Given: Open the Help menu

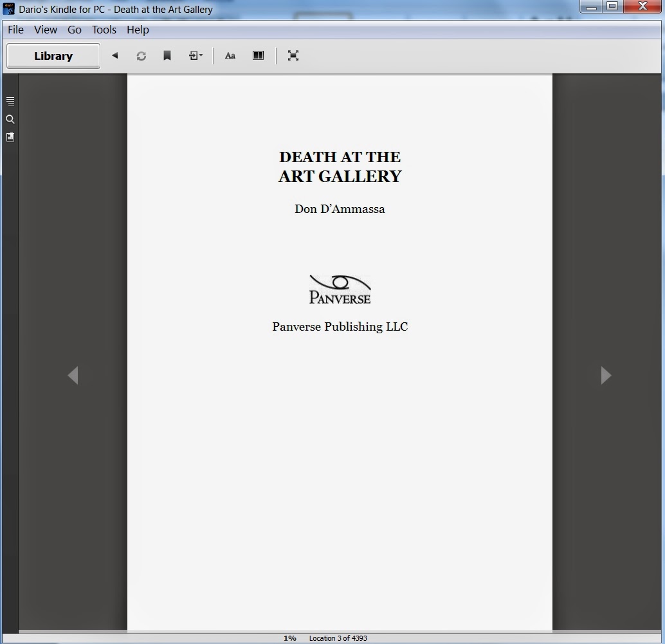Looking at the screenshot, I should click(x=138, y=30).
